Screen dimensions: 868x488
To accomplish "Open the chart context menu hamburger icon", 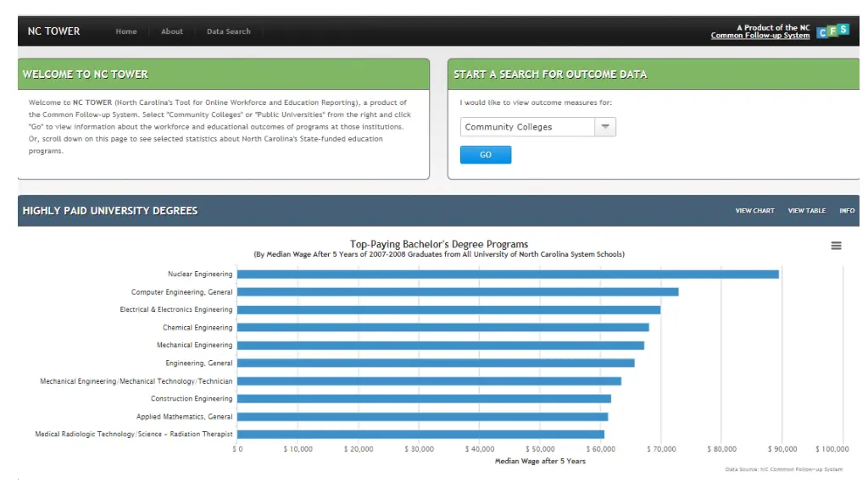I will coord(836,246).
